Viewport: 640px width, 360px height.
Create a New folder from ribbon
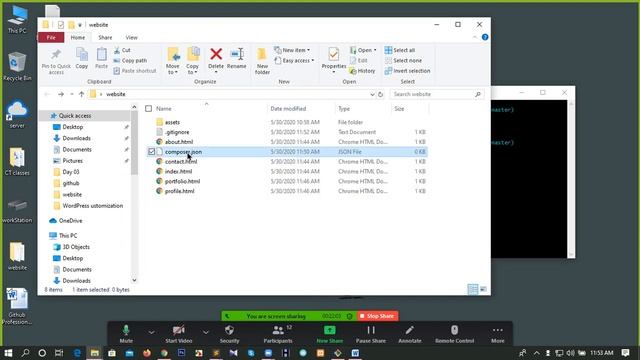point(262,61)
